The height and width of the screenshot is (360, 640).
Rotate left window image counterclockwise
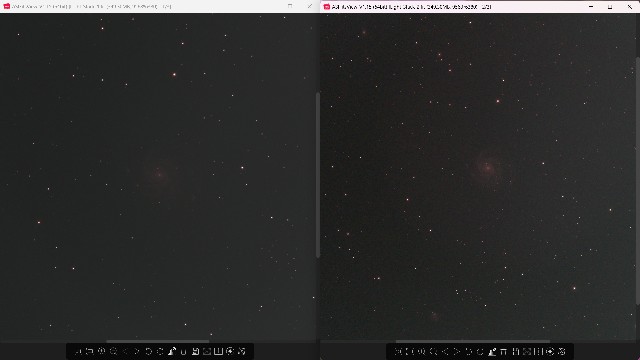click(x=149, y=351)
